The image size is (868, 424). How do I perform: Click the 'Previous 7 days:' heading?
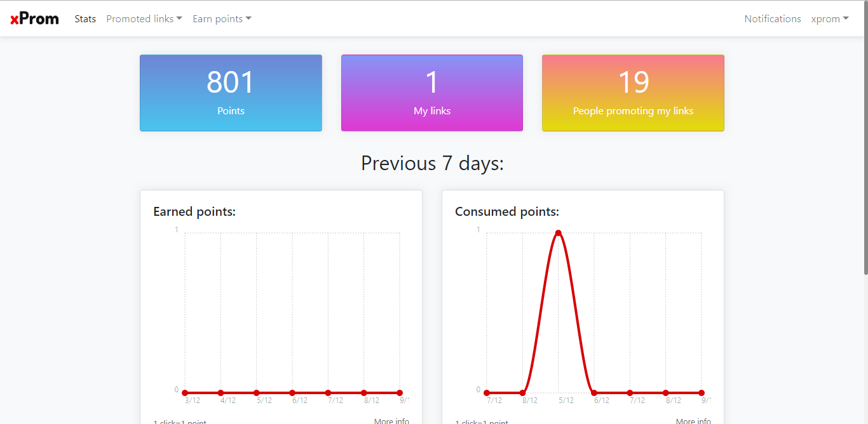pyautogui.click(x=432, y=163)
